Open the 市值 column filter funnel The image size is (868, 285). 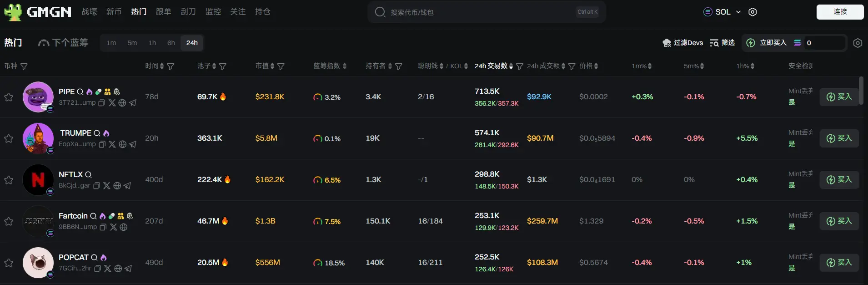(281, 66)
